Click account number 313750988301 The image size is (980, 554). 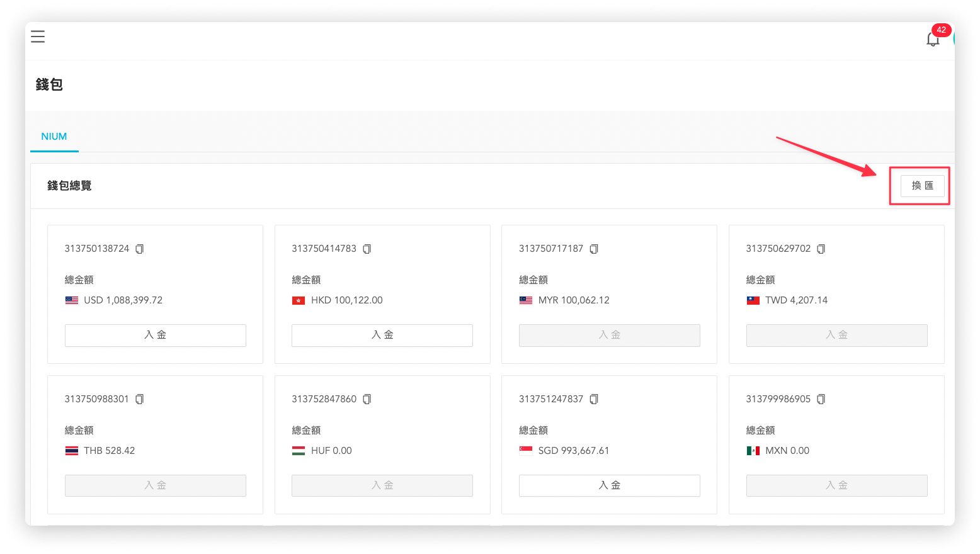pos(97,399)
